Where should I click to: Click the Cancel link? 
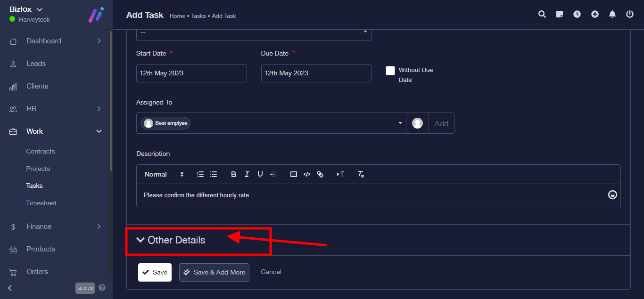click(x=271, y=272)
